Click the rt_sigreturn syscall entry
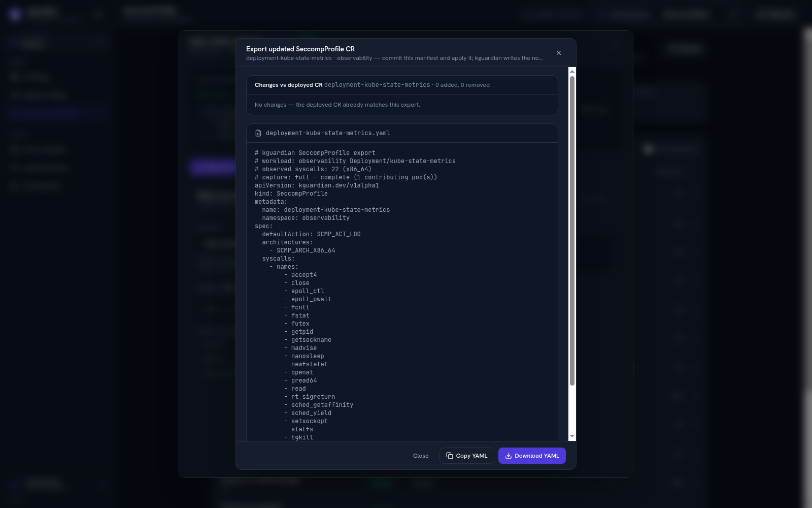The width and height of the screenshot is (812, 508). point(313,397)
